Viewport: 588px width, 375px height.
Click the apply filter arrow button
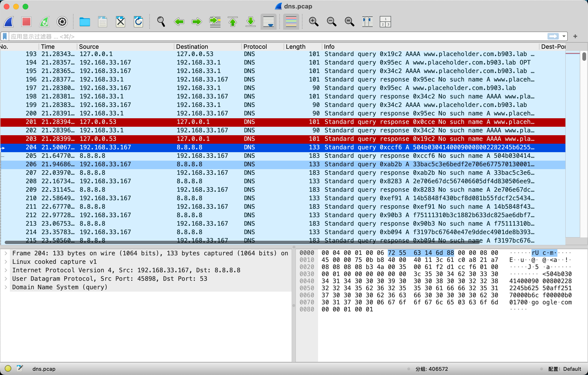[553, 36]
